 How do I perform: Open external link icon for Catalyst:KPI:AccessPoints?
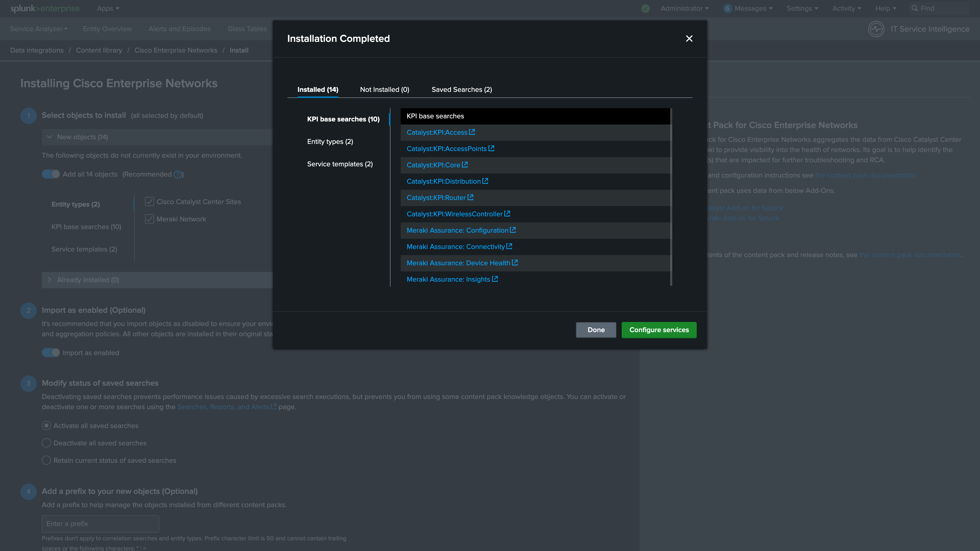(x=492, y=148)
